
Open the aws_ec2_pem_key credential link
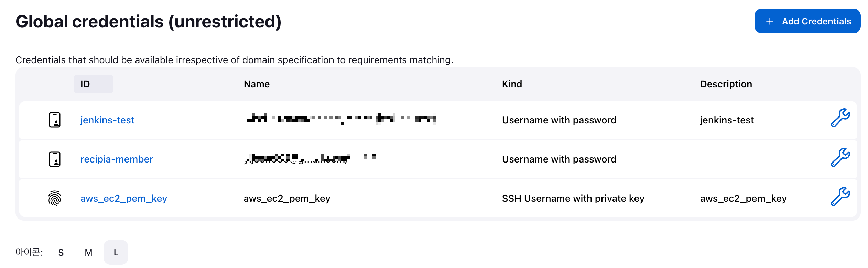(124, 198)
